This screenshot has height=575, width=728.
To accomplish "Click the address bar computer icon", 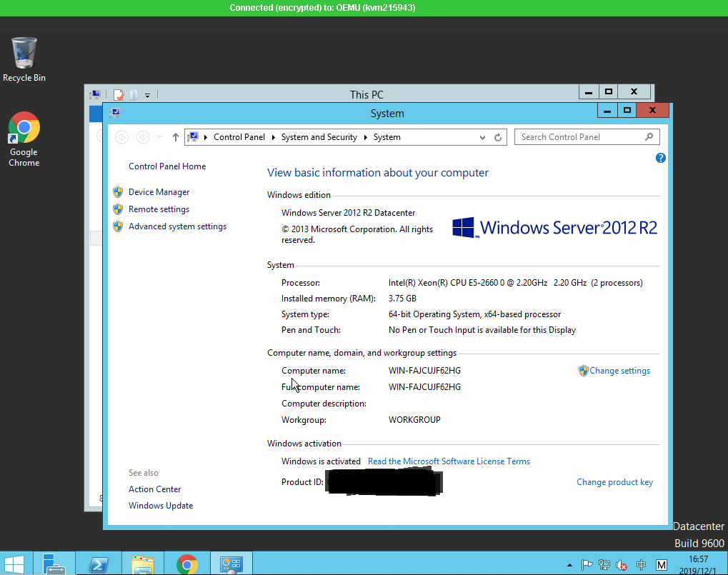I will (x=193, y=137).
